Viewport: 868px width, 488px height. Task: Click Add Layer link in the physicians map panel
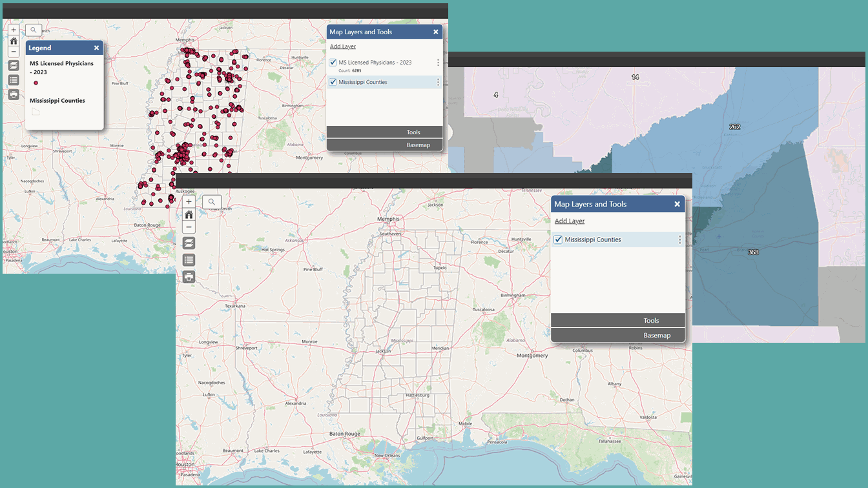point(343,46)
